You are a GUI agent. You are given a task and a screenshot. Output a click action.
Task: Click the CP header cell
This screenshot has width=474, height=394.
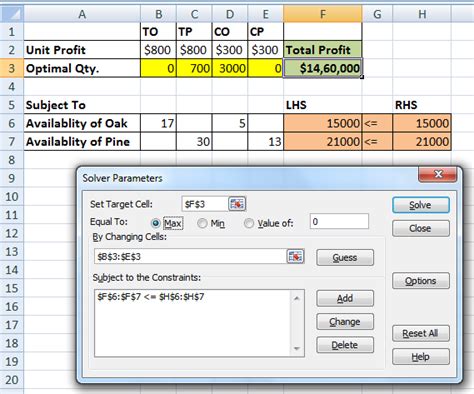(x=265, y=32)
